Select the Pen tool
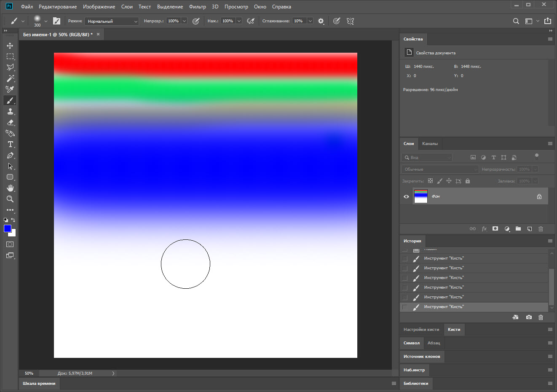Image resolution: width=557 pixels, height=392 pixels. pyautogui.click(x=10, y=155)
